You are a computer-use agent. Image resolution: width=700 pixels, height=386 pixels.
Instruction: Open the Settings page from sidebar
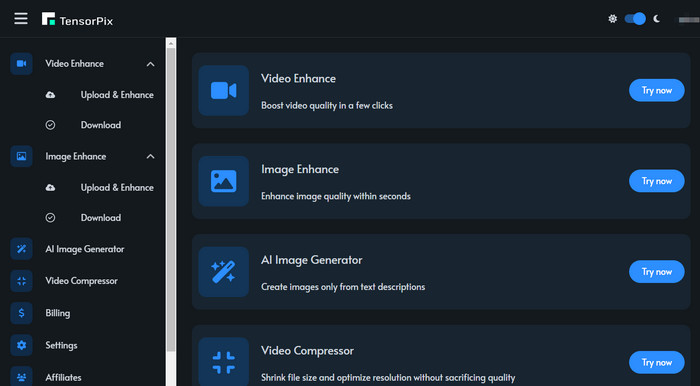61,345
